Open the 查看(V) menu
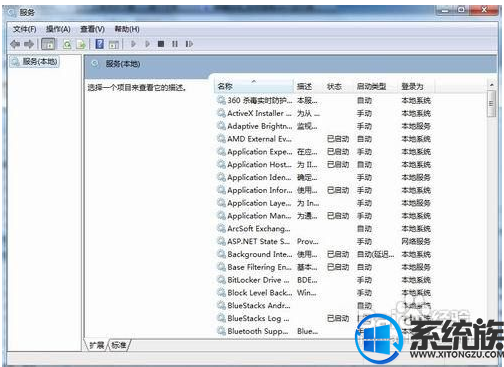The height and width of the screenshot is (367, 504). [92, 29]
